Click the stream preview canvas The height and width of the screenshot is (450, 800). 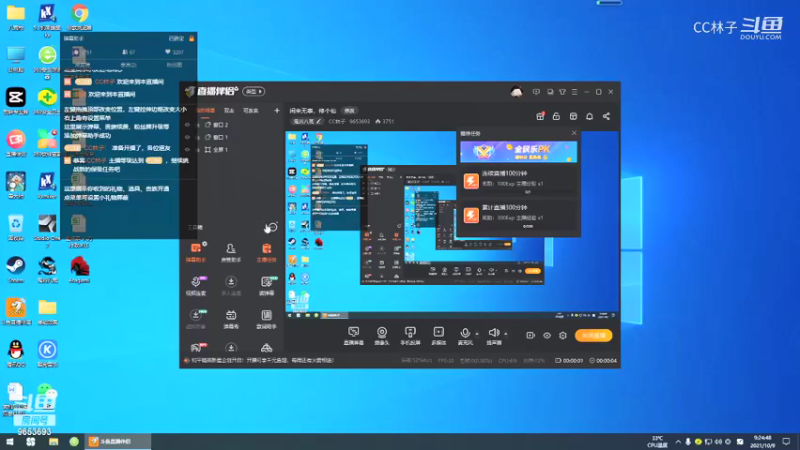coord(452,226)
